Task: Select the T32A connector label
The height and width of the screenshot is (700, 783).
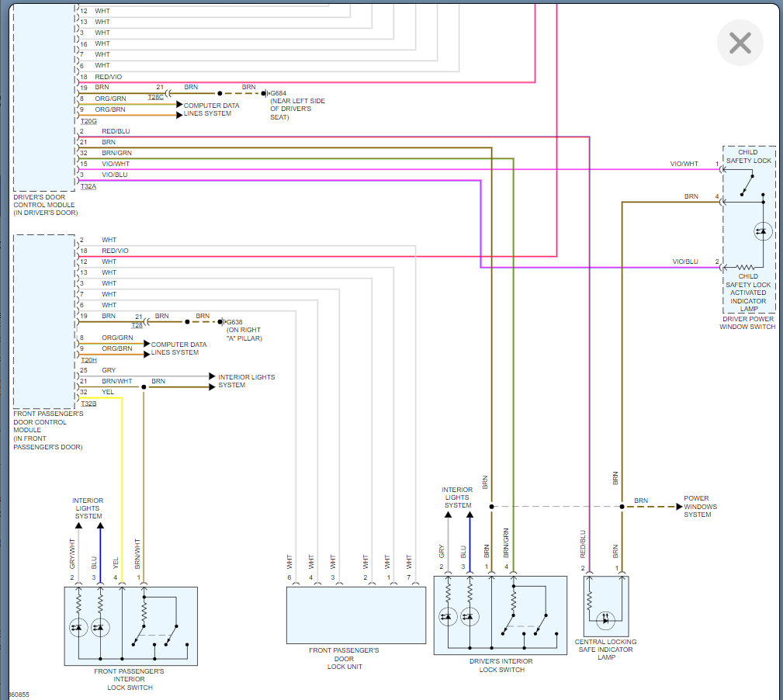Action: click(88, 186)
